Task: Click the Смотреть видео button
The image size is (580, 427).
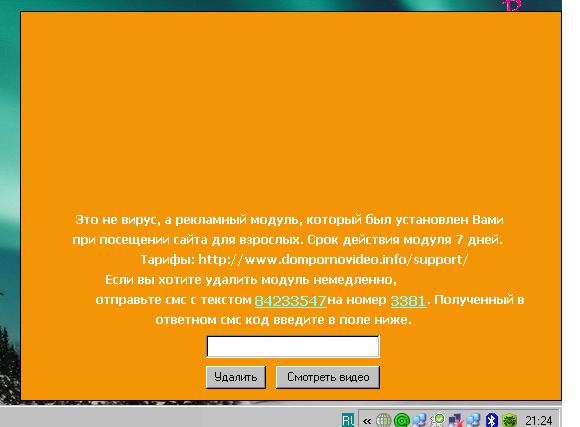Action: pyautogui.click(x=328, y=377)
